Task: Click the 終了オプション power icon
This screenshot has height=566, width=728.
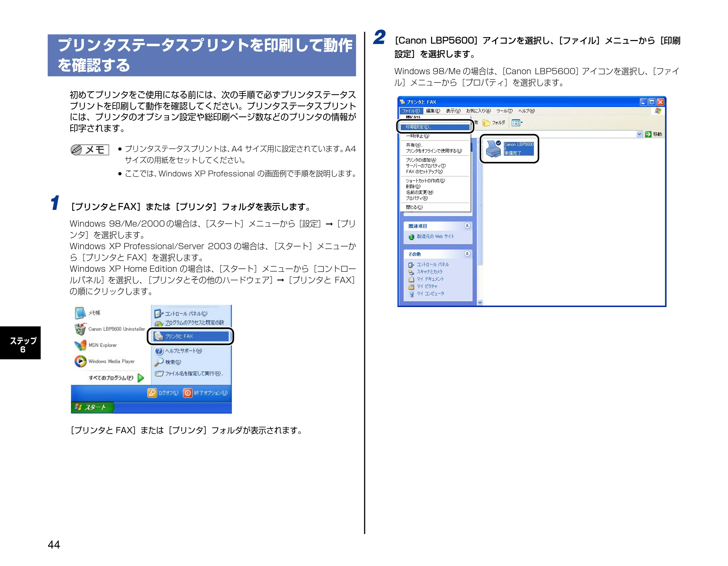Action: [187, 393]
